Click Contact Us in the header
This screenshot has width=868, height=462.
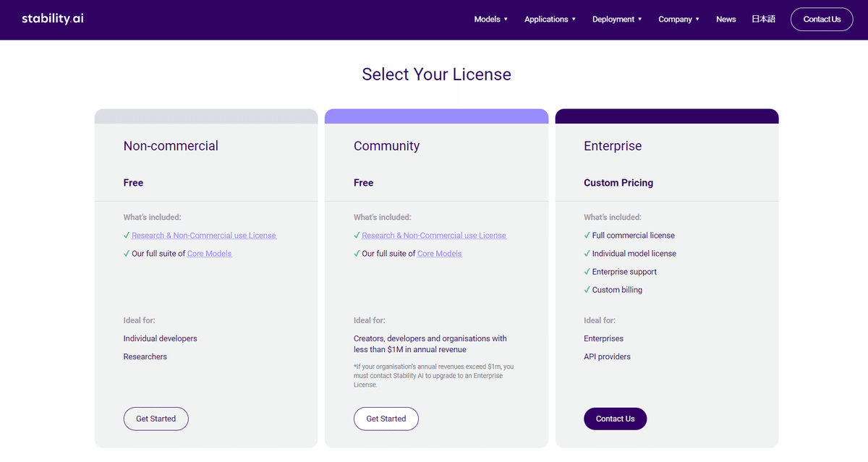point(822,20)
